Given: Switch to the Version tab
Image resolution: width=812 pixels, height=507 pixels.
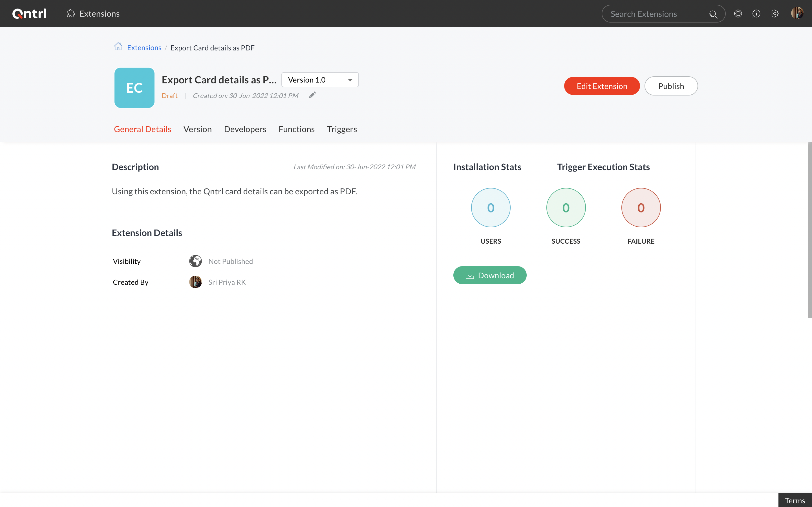Looking at the screenshot, I should click(197, 129).
